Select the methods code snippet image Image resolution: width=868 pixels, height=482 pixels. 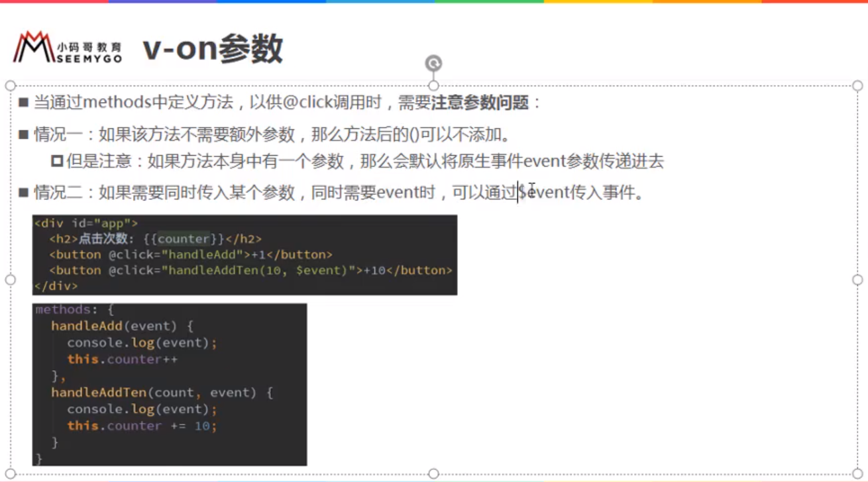click(x=170, y=385)
